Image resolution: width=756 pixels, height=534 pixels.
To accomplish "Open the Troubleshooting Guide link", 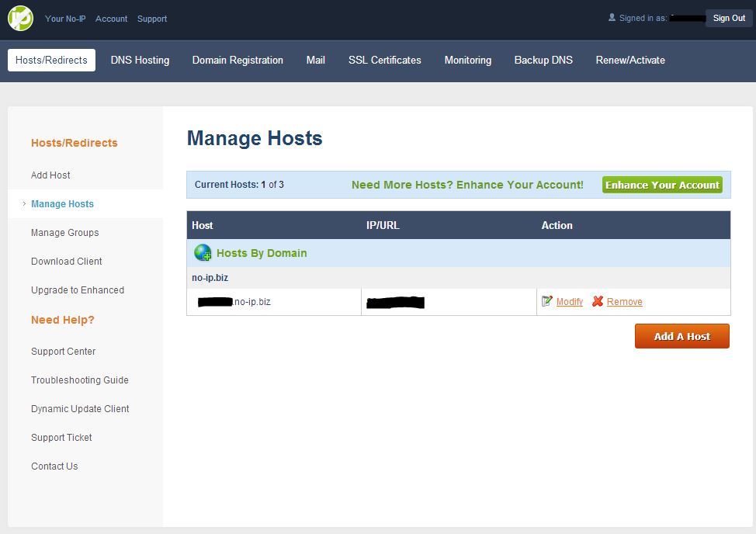I will pos(79,380).
